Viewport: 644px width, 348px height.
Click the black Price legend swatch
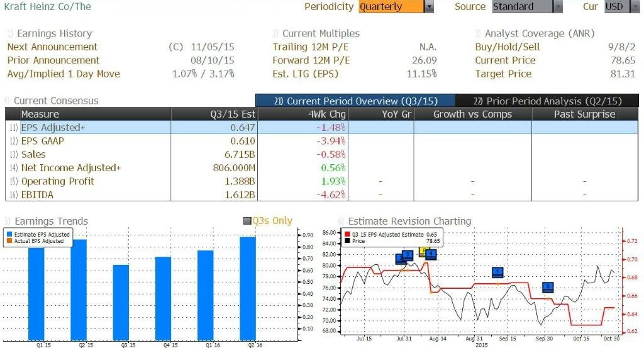point(347,241)
